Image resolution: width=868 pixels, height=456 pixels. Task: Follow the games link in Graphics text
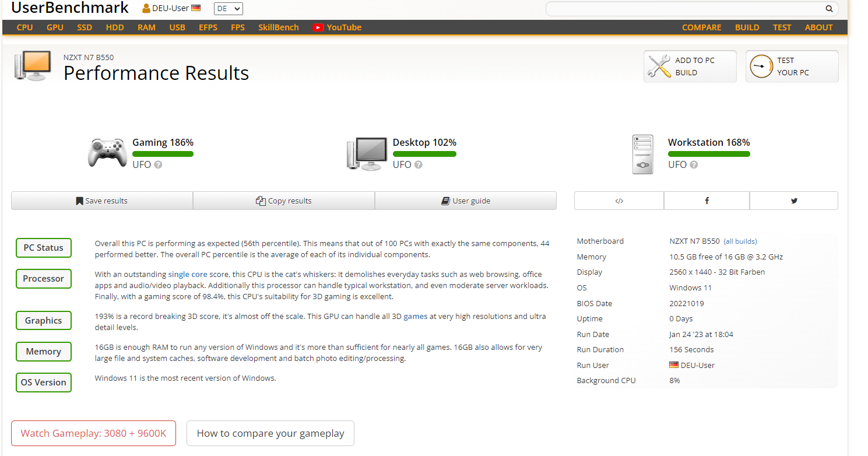point(416,317)
